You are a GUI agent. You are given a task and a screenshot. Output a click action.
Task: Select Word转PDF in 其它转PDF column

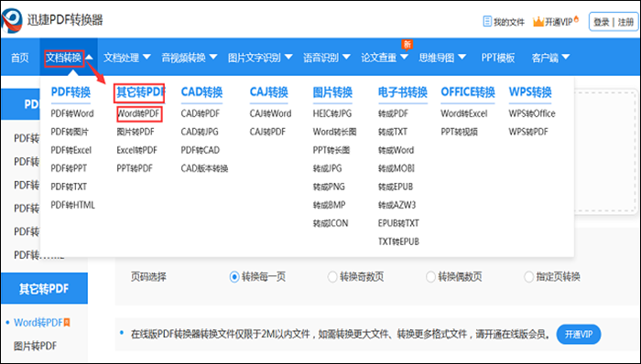[x=139, y=113]
